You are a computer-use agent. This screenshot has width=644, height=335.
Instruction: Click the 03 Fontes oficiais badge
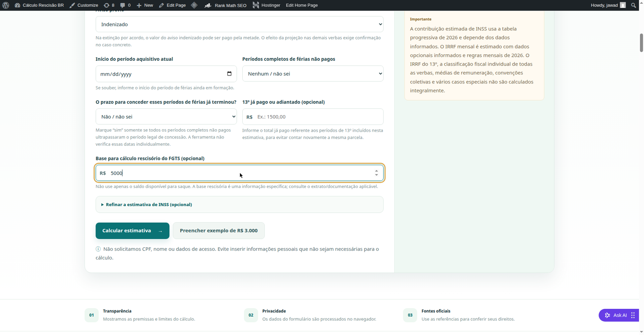click(410, 315)
